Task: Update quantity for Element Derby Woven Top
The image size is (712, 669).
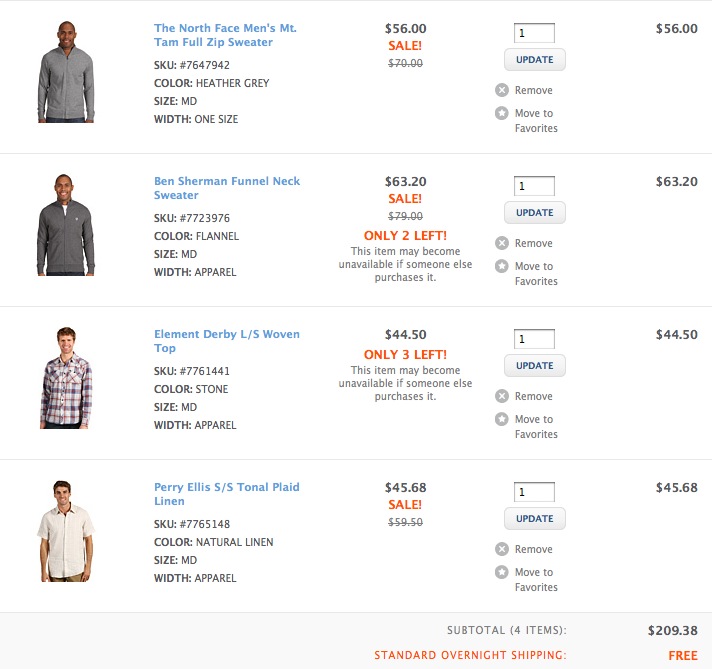Action: pos(534,366)
